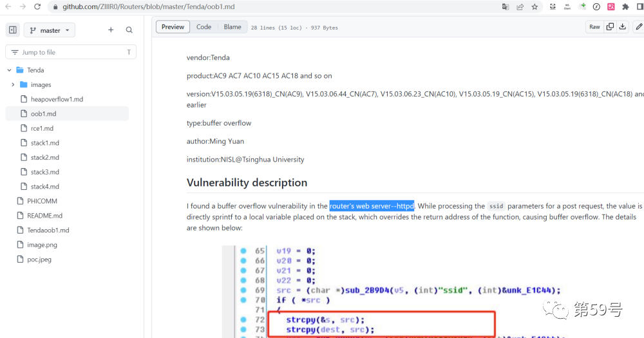Screen dimensions: 644x338
Task: Click the Vulnerability description heading
Action: (247, 183)
